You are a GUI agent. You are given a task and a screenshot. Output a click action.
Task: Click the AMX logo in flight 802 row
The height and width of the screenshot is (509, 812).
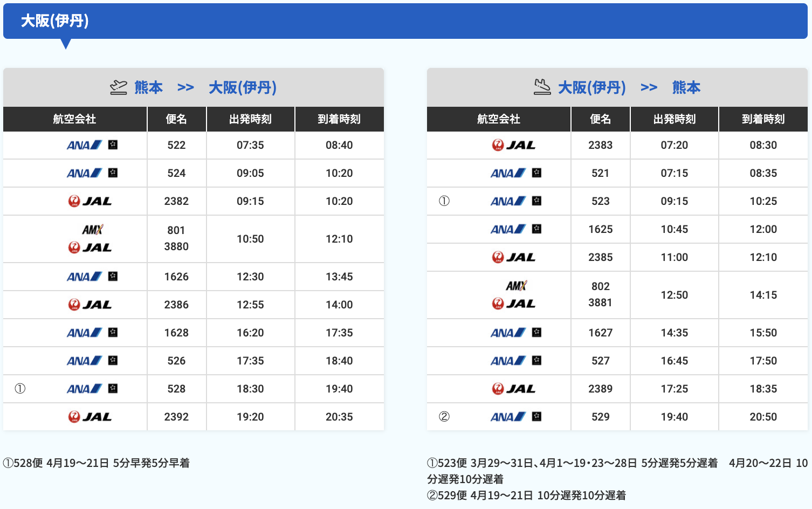pyautogui.click(x=516, y=286)
